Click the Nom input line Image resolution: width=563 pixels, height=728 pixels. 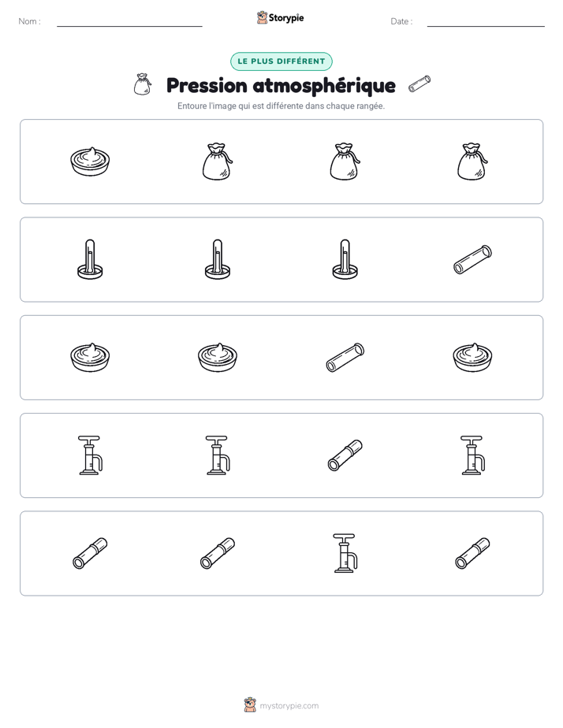pos(129,26)
